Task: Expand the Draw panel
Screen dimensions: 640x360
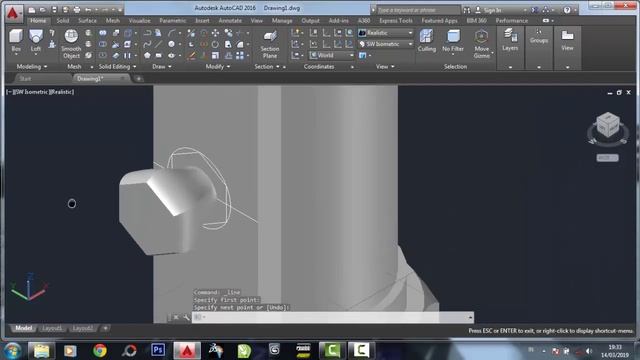Action: point(162,67)
